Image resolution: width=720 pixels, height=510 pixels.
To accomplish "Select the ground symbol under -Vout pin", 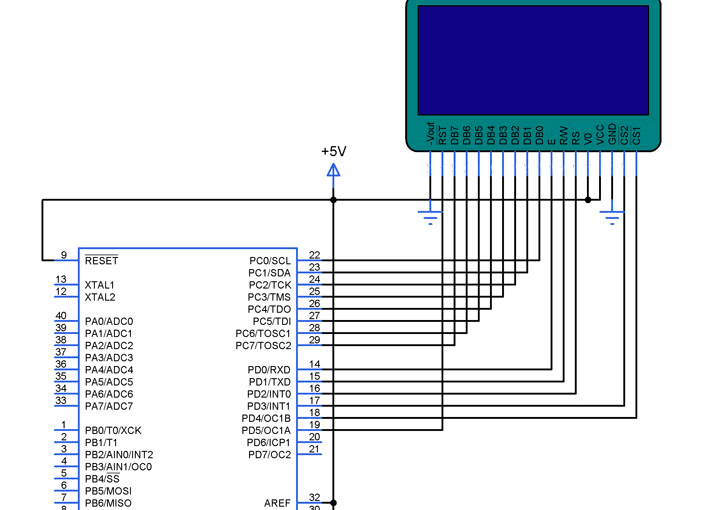I will point(430,218).
